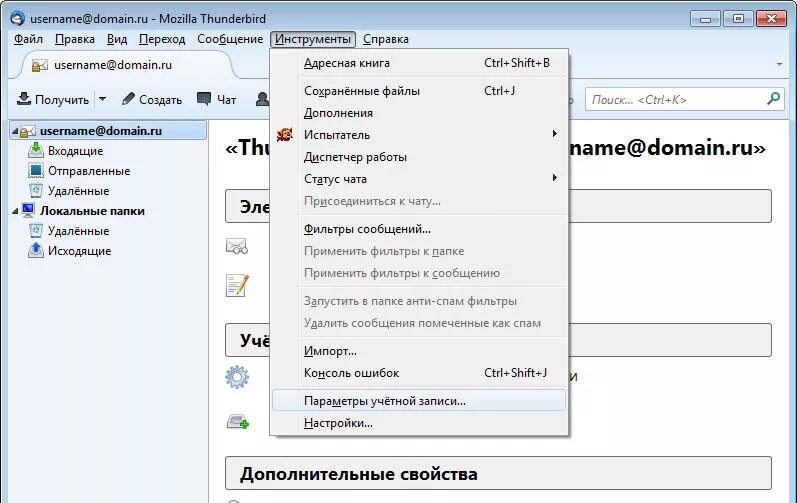Image resolution: width=797 pixels, height=503 pixels.
Task: Open the Переход menu
Action: point(162,39)
